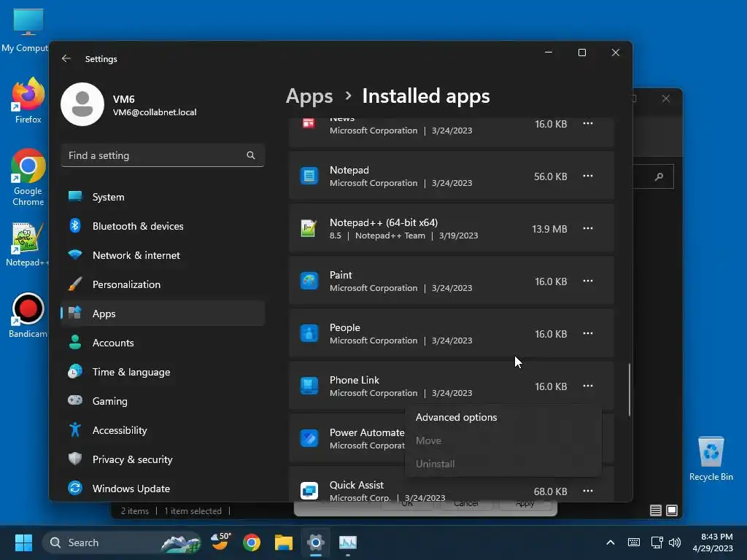Screen dimensions: 747x560
Task: Click the People app icon in list
Action: click(x=309, y=333)
